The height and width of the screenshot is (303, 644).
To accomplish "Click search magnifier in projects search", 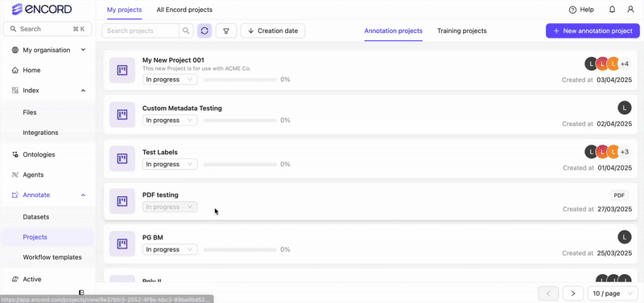I will point(186,31).
